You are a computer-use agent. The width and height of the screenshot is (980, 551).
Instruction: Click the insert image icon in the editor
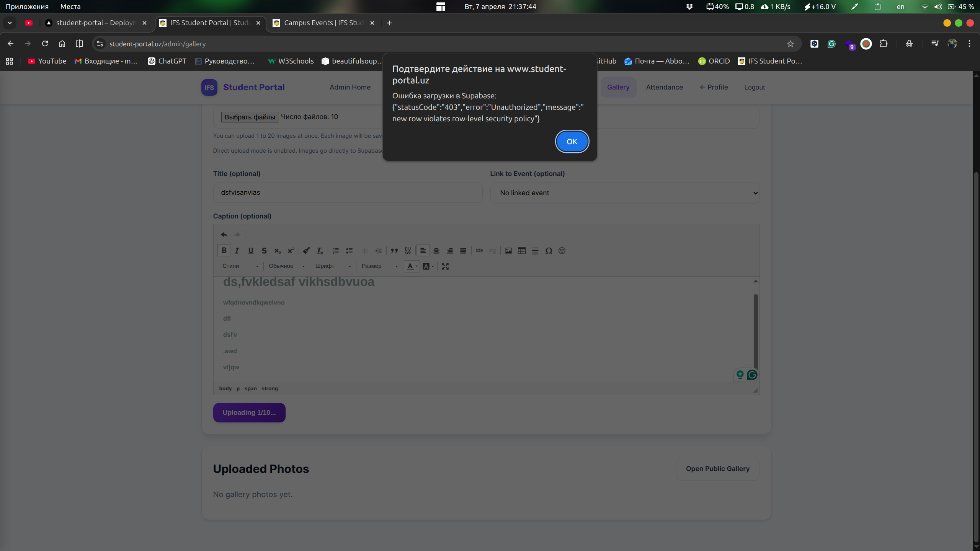(x=508, y=251)
